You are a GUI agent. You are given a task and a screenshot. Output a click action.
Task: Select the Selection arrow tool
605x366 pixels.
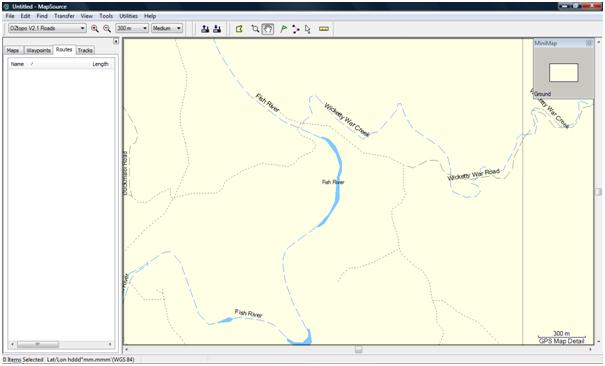tap(308, 29)
